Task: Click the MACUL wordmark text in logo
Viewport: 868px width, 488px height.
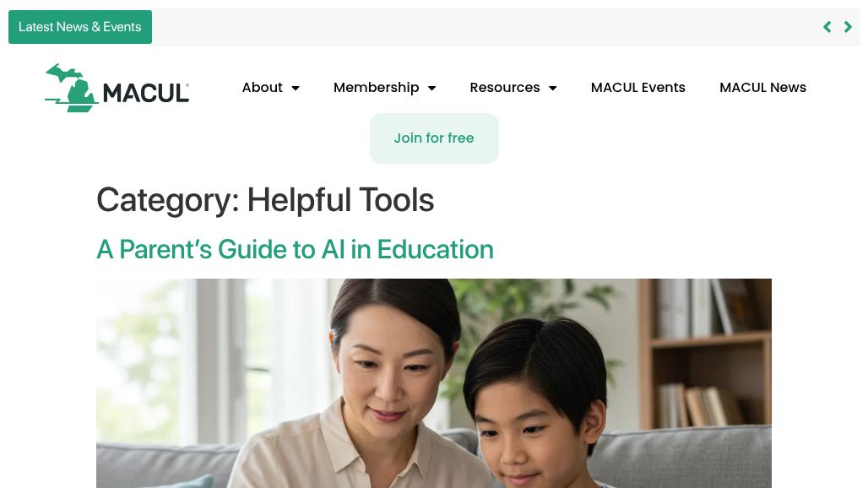Action: coord(146,93)
